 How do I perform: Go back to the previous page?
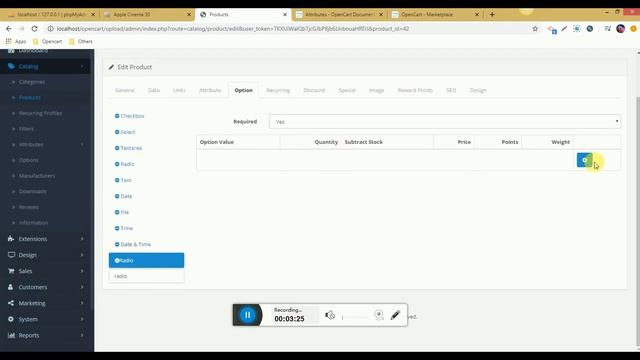9,29
